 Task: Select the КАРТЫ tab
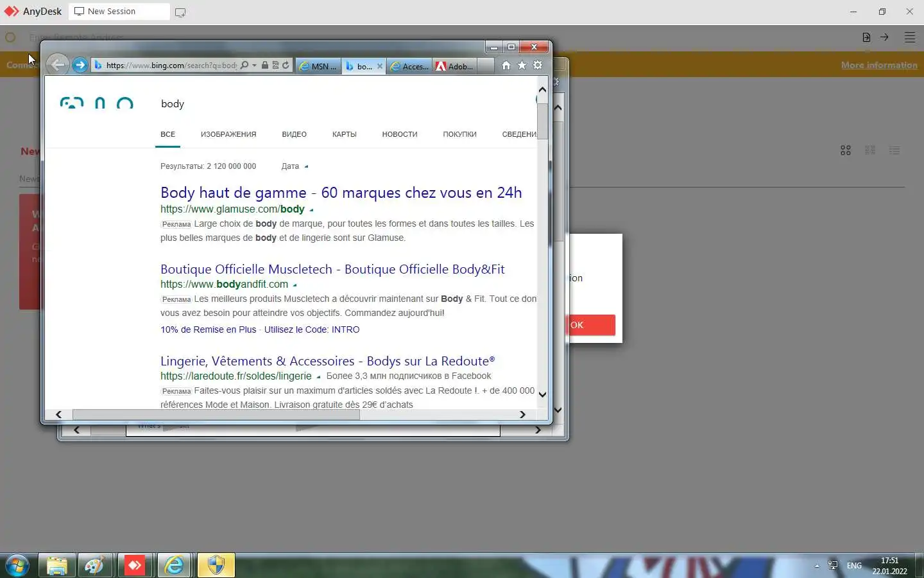point(345,134)
